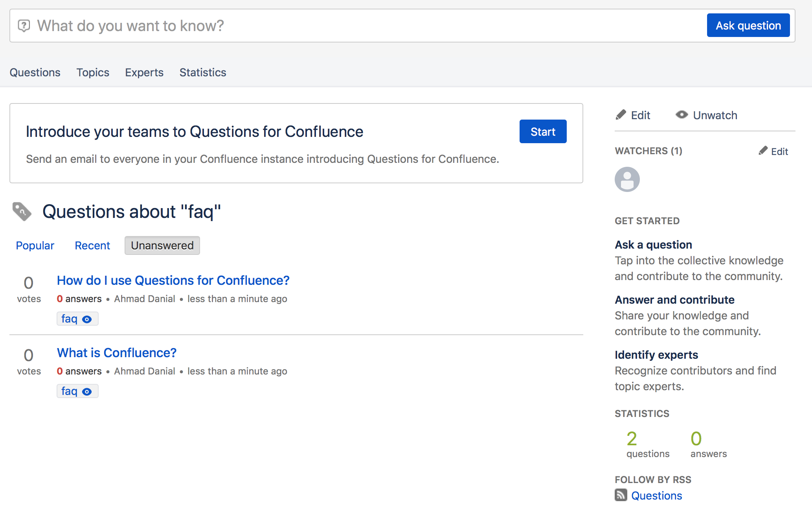Open Ahmad Danial's profile from the second question
Image resolution: width=812 pixels, height=509 pixels.
(x=144, y=371)
